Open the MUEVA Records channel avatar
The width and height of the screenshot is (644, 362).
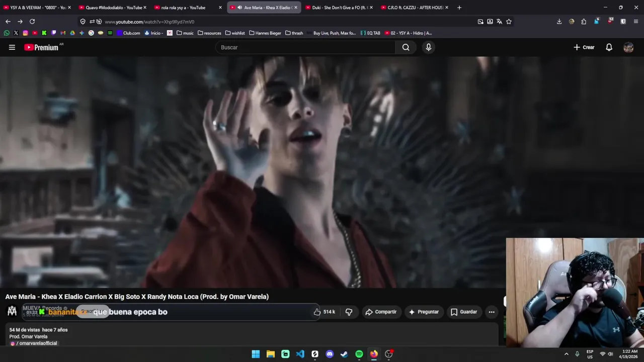pyautogui.click(x=12, y=311)
